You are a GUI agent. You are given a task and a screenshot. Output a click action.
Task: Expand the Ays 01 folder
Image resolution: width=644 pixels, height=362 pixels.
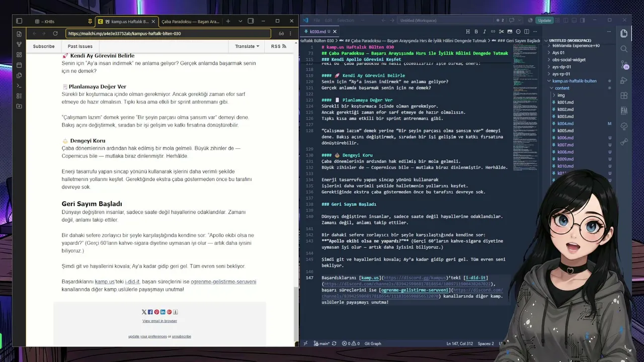pyautogui.click(x=558, y=52)
